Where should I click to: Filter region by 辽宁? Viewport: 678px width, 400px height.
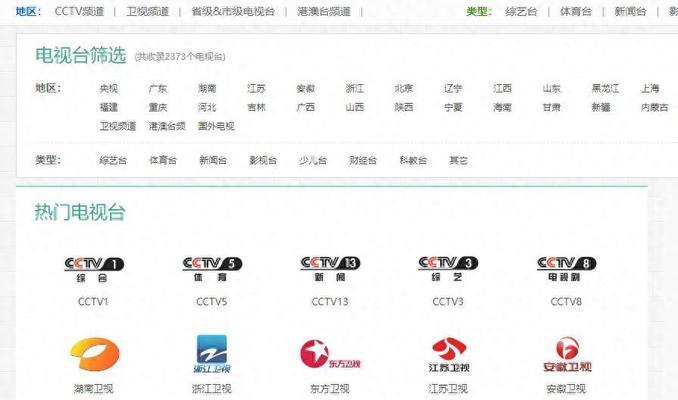453,88
